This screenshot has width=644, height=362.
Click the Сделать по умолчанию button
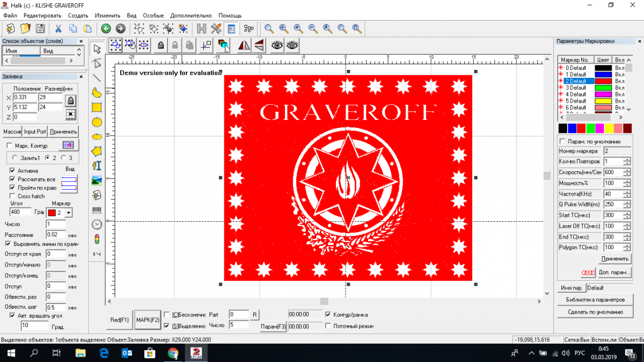595,312
